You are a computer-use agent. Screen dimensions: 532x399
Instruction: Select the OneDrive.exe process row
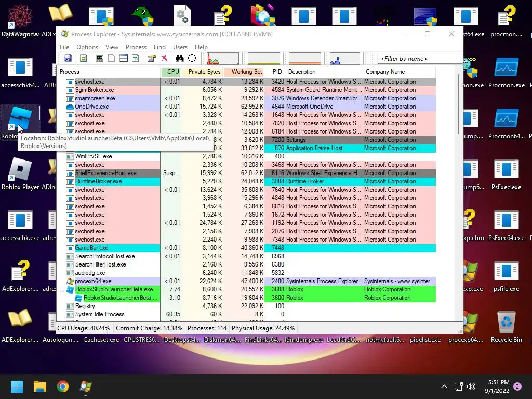tap(246, 107)
